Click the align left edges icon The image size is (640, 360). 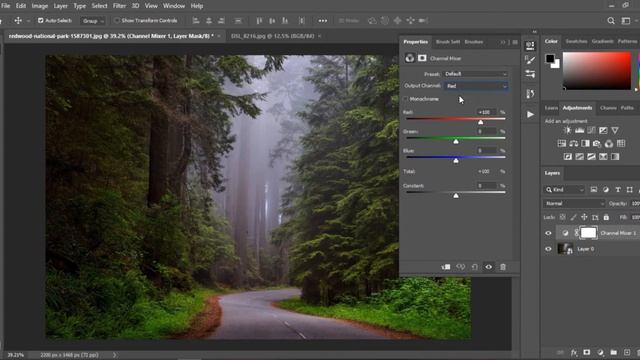click(196, 20)
